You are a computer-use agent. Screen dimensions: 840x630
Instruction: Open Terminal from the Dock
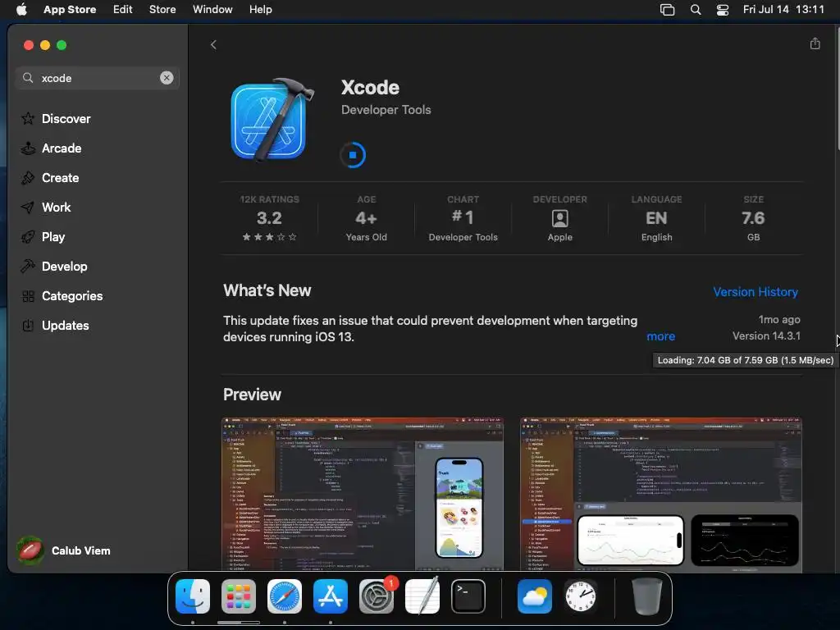tap(468, 596)
